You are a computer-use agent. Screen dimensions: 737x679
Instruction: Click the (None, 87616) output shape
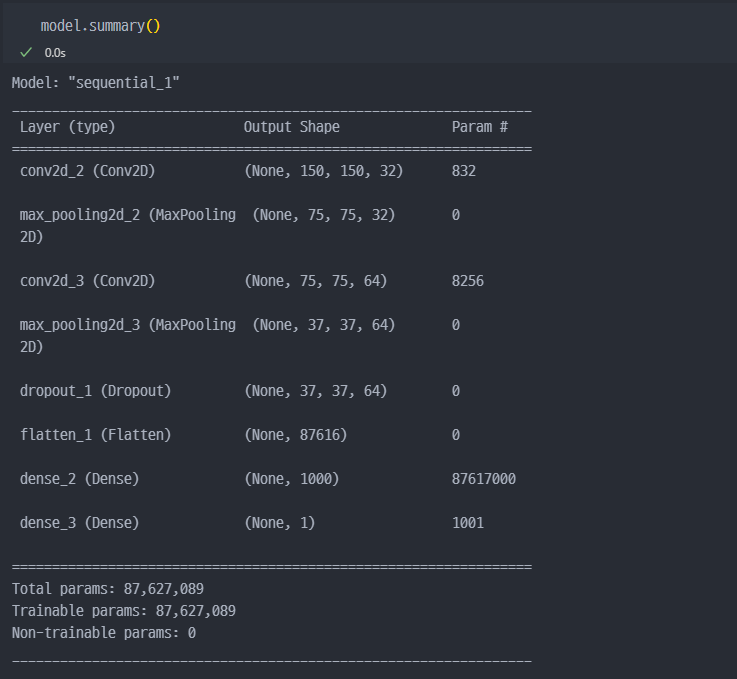pos(295,435)
